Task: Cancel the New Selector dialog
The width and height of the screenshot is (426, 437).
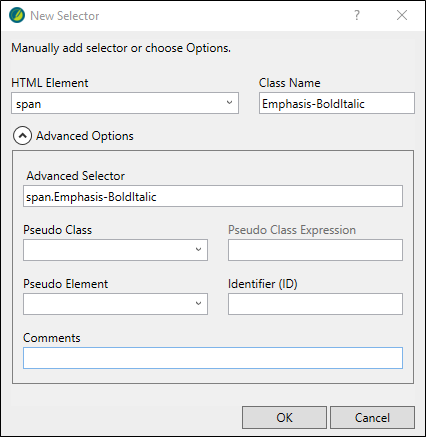Action: click(x=372, y=417)
